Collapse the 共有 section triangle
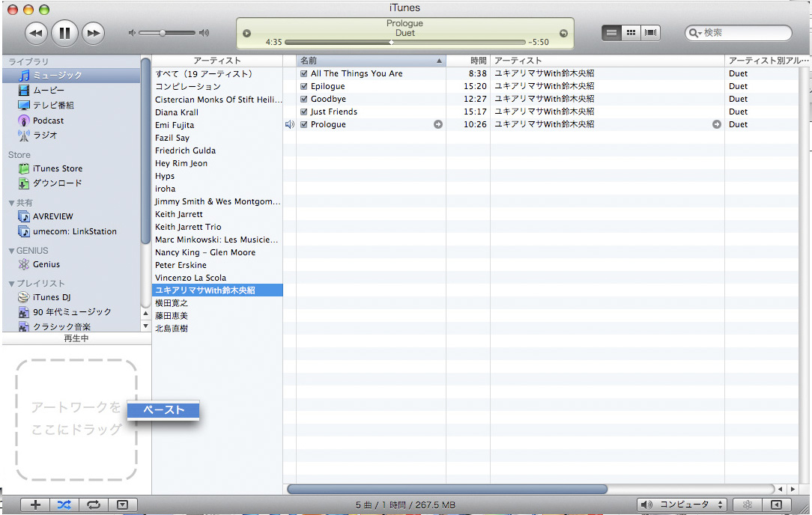The image size is (812, 515). click(11, 203)
